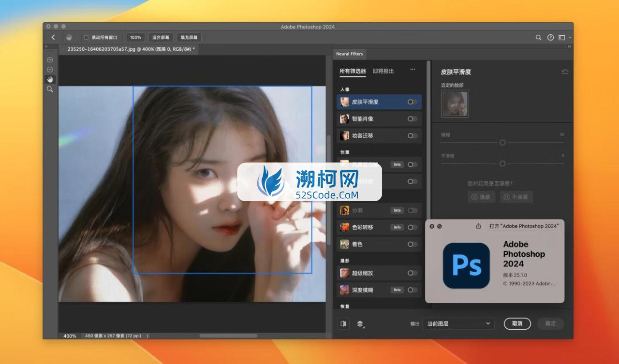
Task: Click the 400% zoom level field
Action: [x=70, y=336]
